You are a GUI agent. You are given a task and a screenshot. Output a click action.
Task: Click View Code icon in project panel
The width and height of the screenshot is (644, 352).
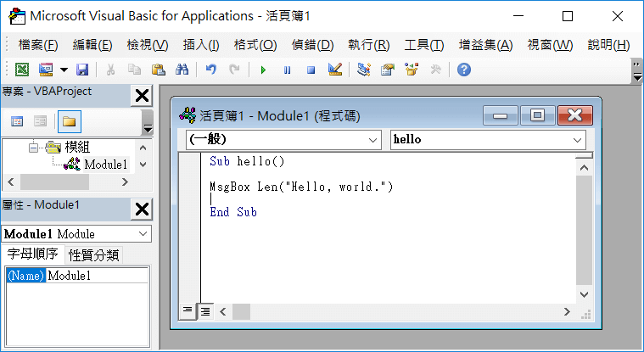pos(17,121)
